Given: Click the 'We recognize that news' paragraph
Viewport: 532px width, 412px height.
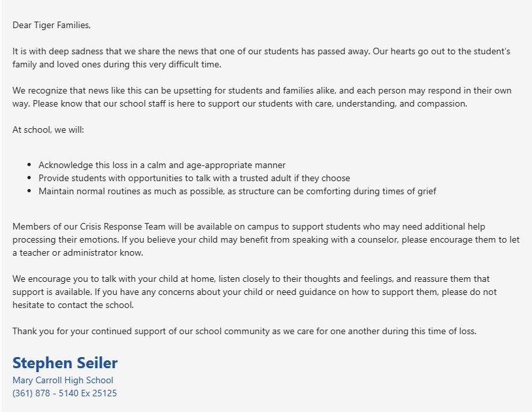Looking at the screenshot, I should (262, 97).
